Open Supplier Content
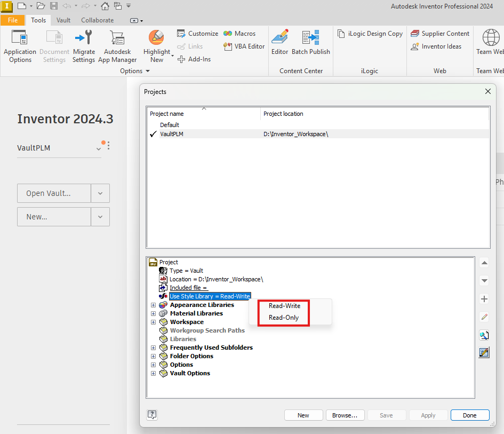The image size is (504, 434). 440,34
